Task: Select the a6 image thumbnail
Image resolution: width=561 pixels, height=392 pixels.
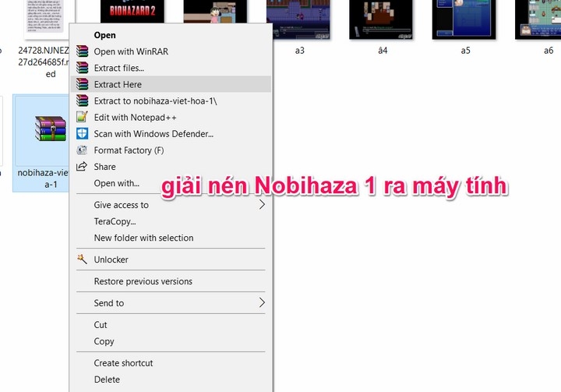Action: 538,19
